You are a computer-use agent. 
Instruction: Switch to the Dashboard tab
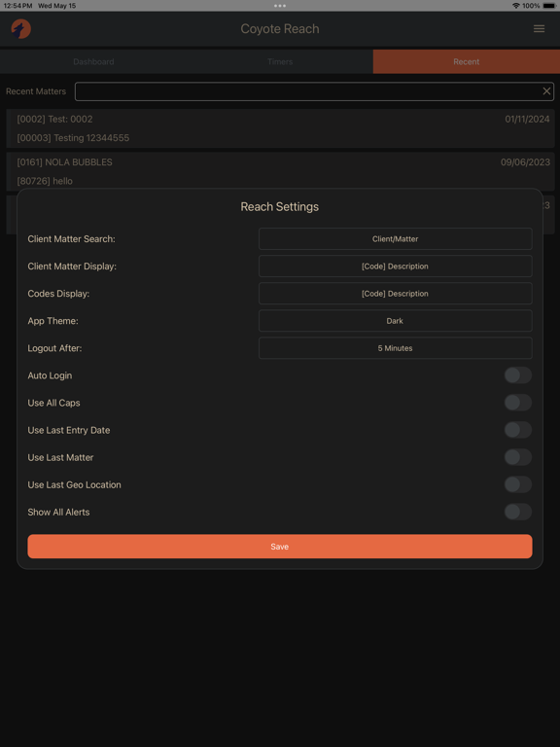click(93, 61)
